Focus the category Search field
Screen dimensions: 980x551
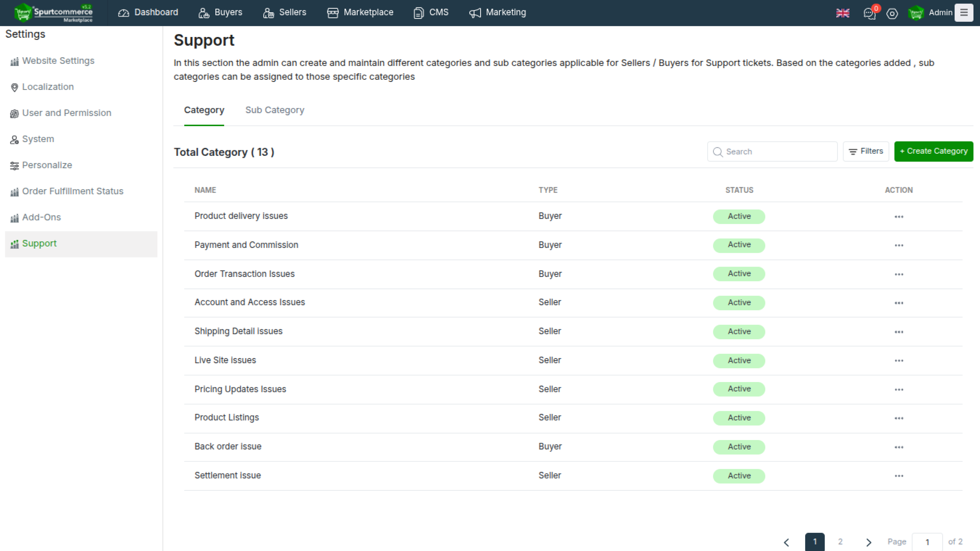(772, 152)
